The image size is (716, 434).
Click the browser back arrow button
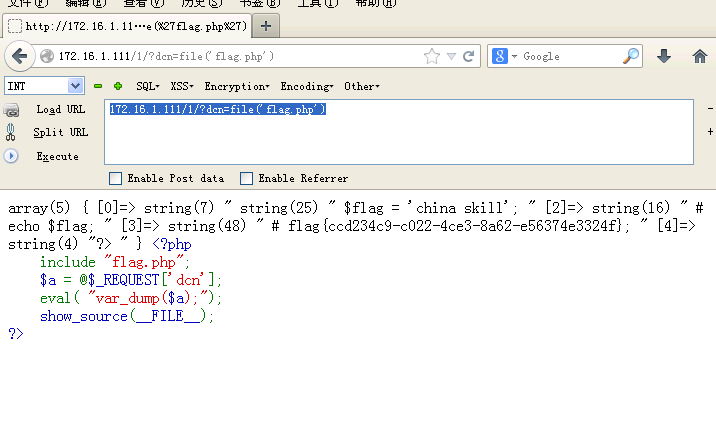tap(20, 57)
